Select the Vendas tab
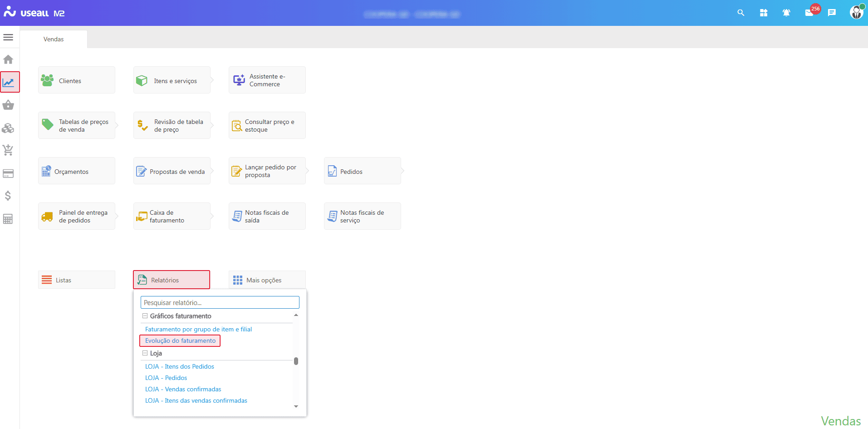868x429 pixels. (x=54, y=39)
